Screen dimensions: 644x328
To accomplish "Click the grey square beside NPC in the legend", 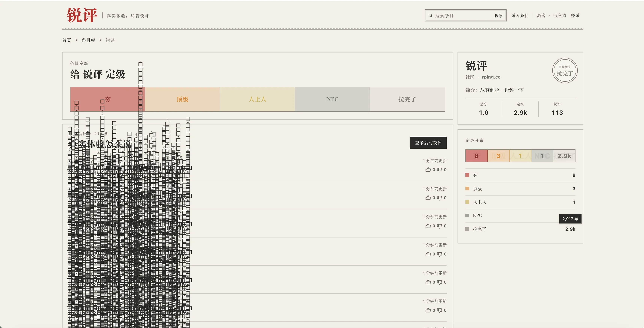I will point(467,215).
